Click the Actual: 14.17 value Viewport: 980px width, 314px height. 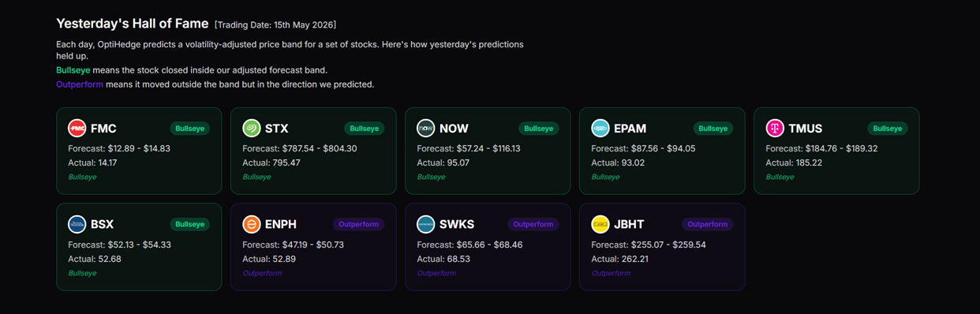tap(92, 163)
